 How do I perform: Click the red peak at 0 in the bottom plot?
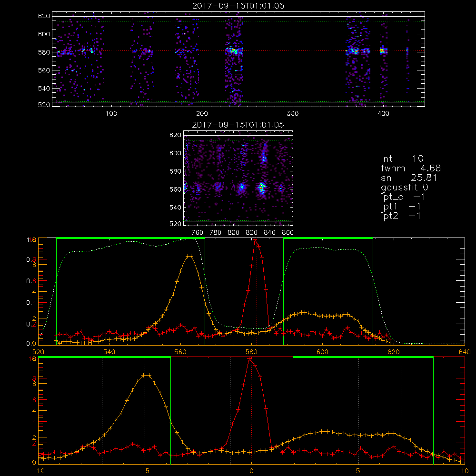click(x=250, y=359)
